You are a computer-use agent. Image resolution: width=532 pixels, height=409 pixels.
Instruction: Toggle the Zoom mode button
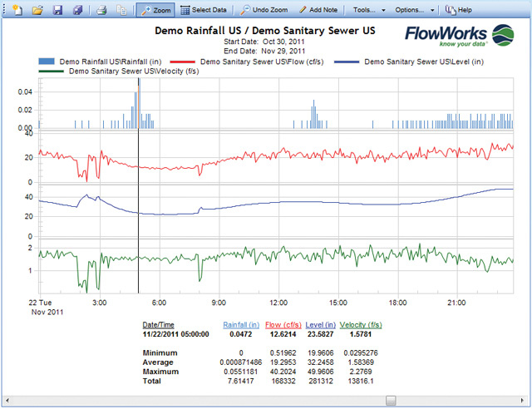(x=155, y=11)
